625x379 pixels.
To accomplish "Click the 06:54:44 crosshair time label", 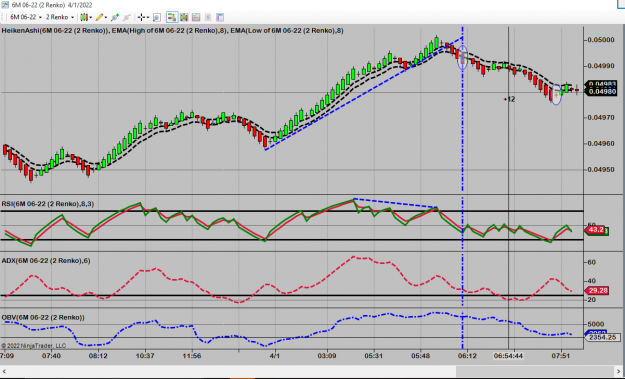I will tap(508, 356).
